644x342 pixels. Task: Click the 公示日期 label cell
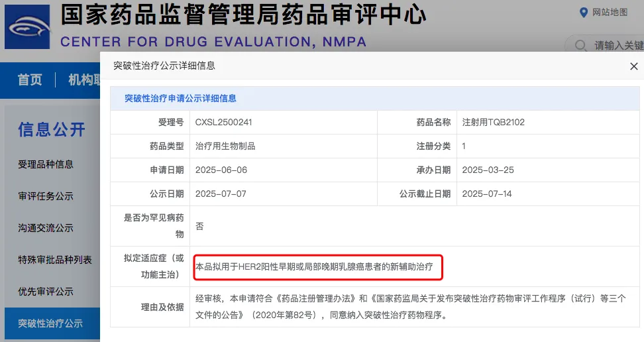150,194
